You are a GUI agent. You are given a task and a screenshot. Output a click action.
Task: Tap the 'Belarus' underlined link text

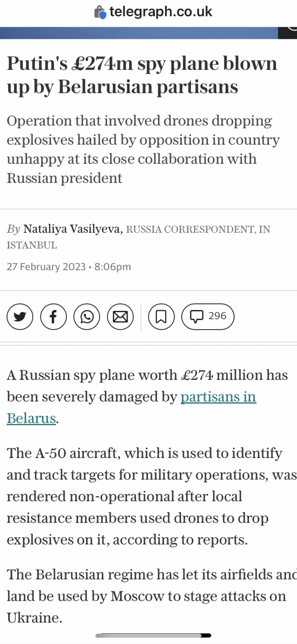(31, 418)
